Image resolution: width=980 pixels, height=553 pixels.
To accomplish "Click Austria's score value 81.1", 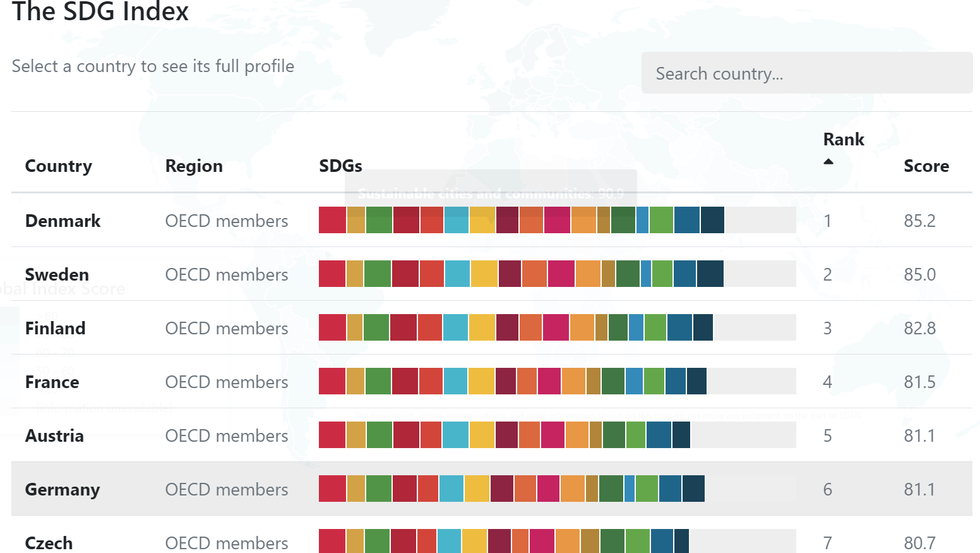I will pos(919,435).
